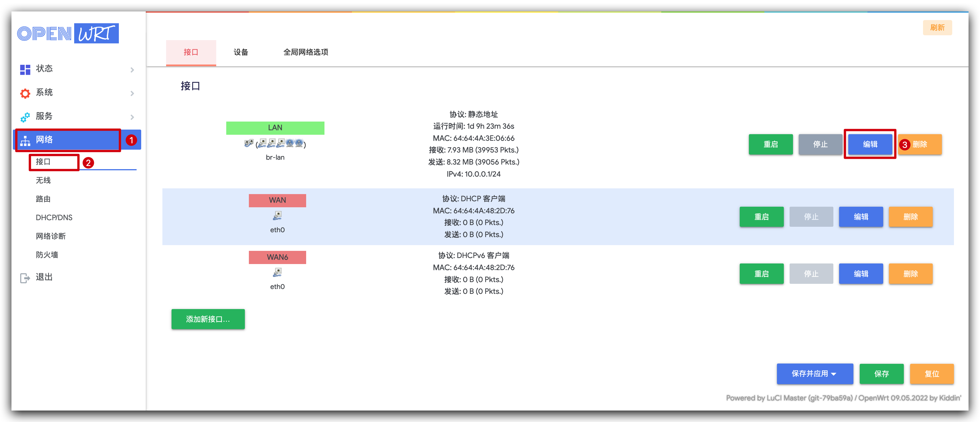Click the br-lan device name
This screenshot has height=422, width=980.
(275, 157)
